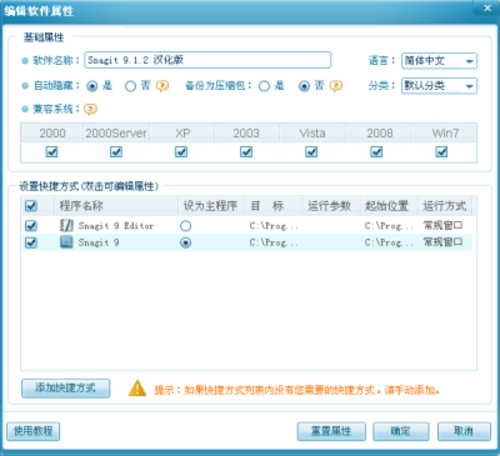This screenshot has height=456, width=500.
Task: Open the 分类 dropdown showing 默认分类
Action: [x=439, y=86]
